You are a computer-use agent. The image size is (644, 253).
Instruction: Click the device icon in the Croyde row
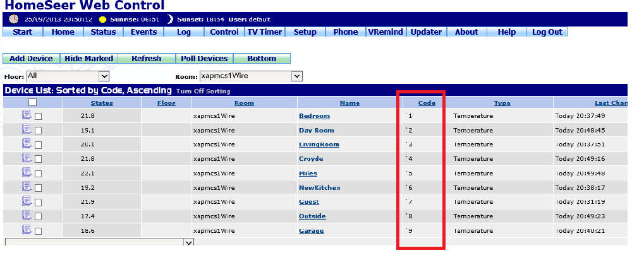tap(27, 158)
